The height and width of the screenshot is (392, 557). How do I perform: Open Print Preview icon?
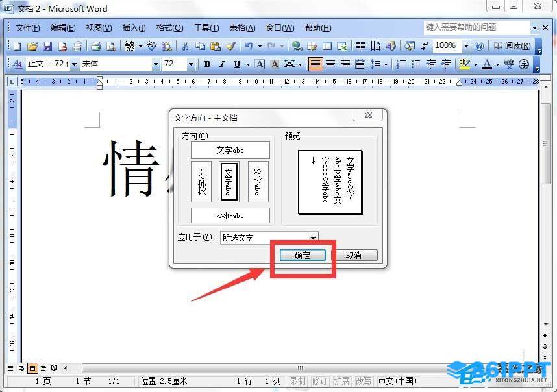click(111, 46)
